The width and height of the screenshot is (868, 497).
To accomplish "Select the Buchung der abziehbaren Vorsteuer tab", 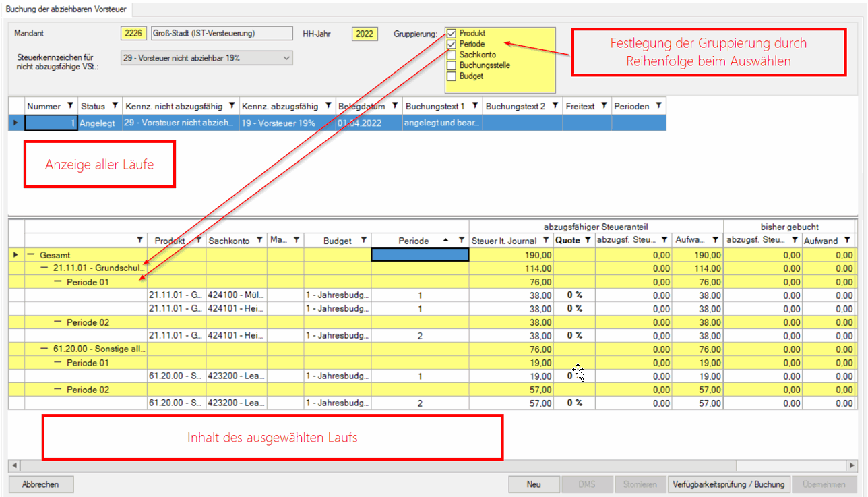I will click(67, 9).
